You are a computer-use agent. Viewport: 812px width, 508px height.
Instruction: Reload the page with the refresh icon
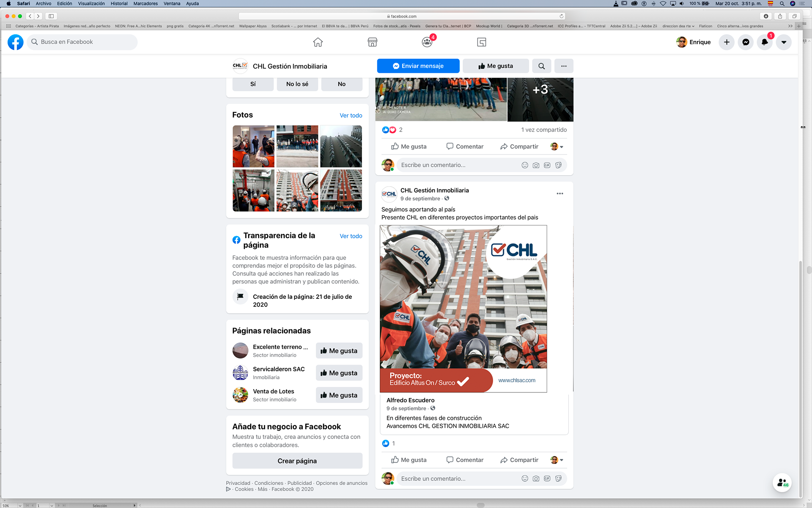point(561,16)
